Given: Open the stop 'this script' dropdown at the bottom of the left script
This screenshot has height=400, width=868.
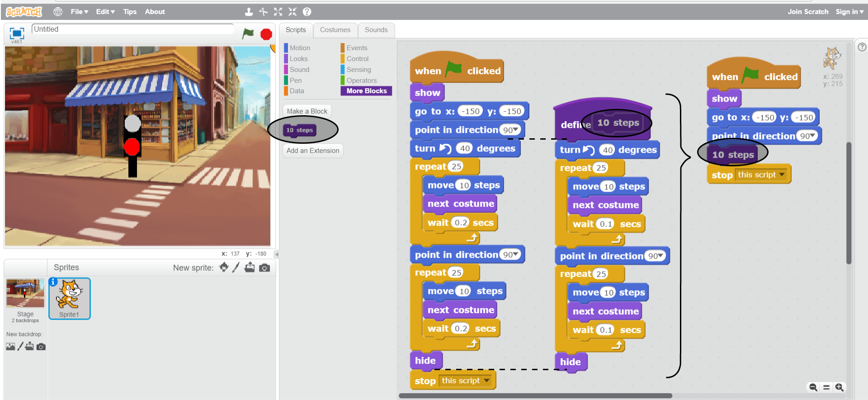Looking at the screenshot, I should [486, 381].
